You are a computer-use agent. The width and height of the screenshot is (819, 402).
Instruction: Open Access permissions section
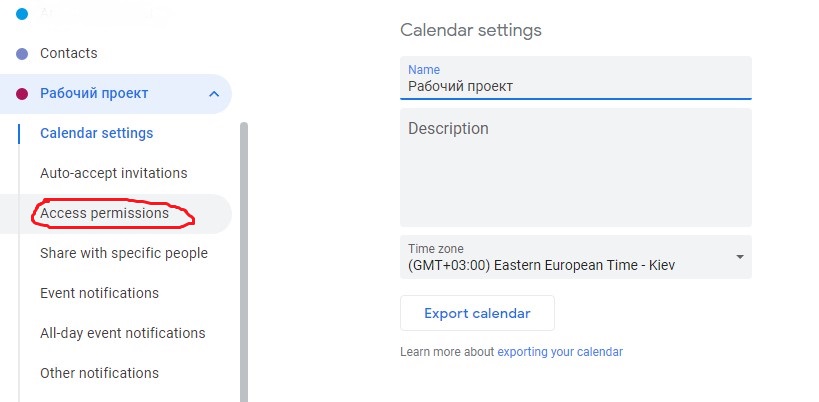[x=104, y=213]
